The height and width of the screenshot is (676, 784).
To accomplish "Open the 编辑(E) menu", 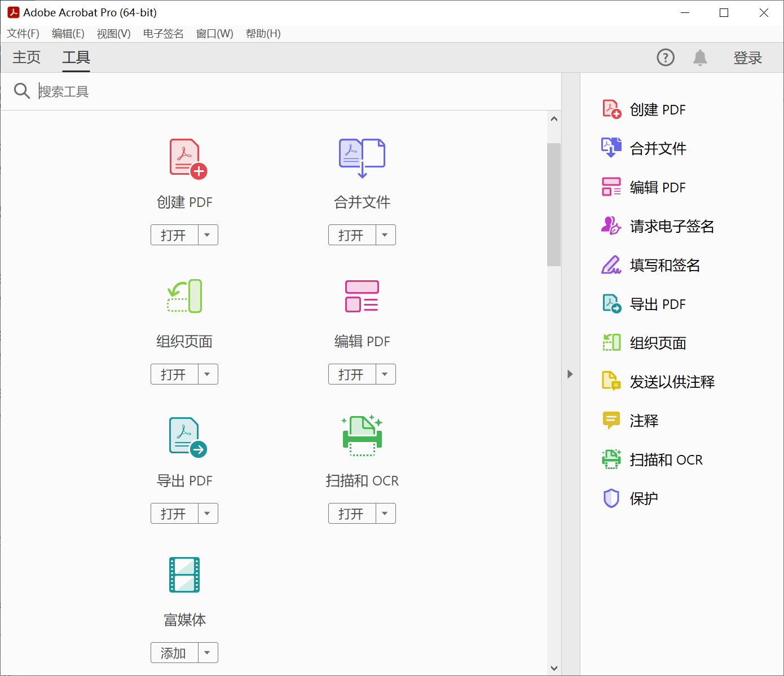I will (68, 34).
